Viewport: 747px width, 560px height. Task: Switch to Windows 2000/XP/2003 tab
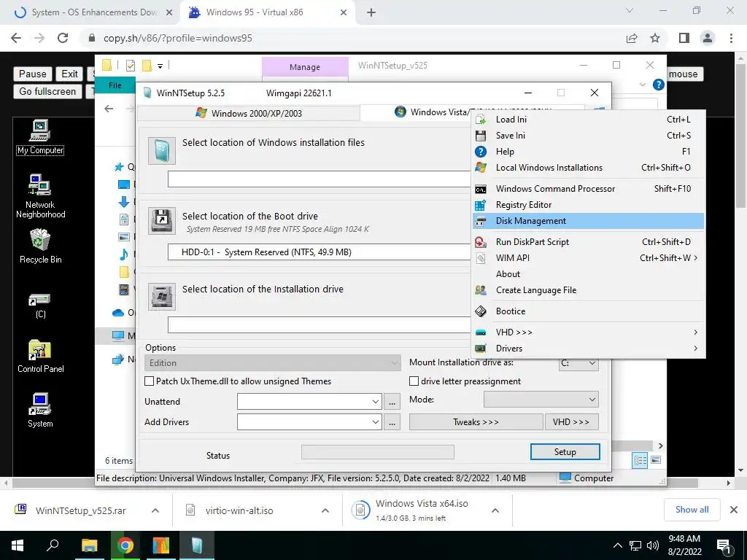click(249, 113)
